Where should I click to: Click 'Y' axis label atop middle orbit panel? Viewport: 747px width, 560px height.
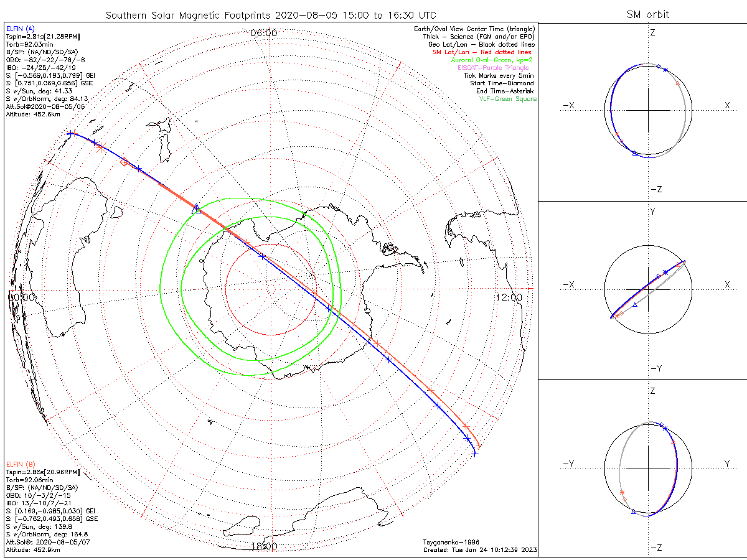pyautogui.click(x=652, y=212)
